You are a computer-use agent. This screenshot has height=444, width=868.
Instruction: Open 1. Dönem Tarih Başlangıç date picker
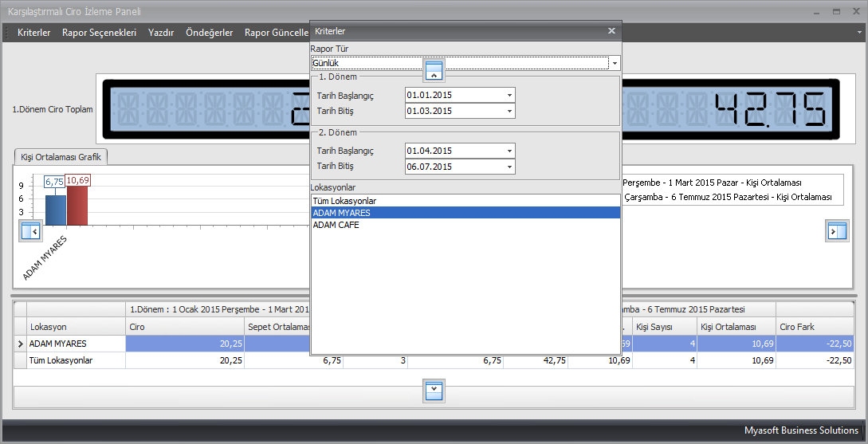(509, 95)
